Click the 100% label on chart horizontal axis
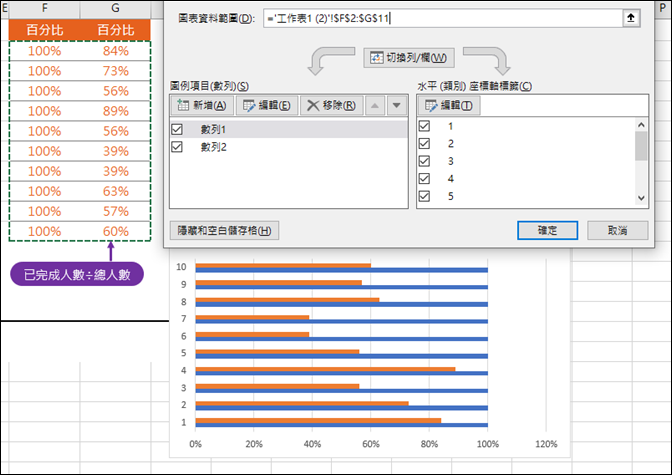The image size is (672, 475). 488,444
